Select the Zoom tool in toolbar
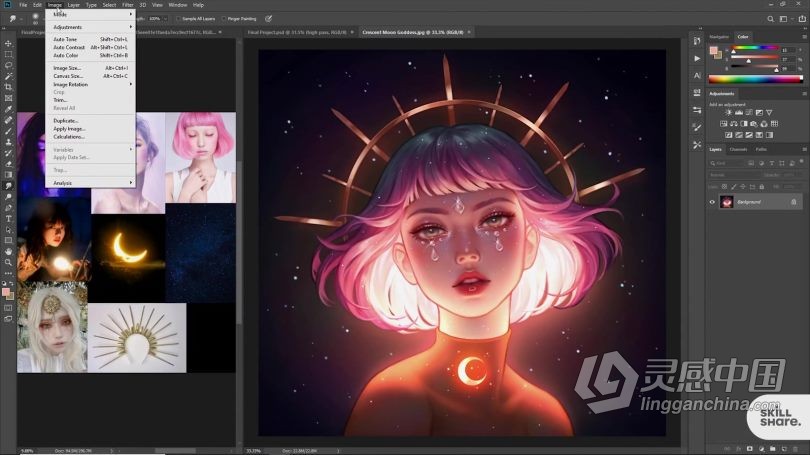This screenshot has height=455, width=810. (x=8, y=262)
